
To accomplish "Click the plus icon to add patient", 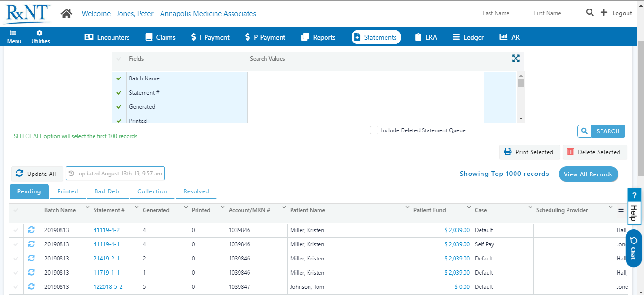I will click(603, 13).
